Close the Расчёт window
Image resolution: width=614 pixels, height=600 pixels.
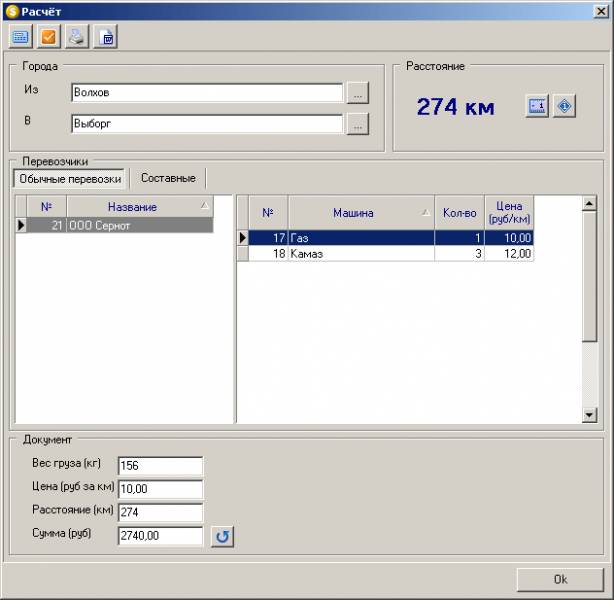click(601, 11)
